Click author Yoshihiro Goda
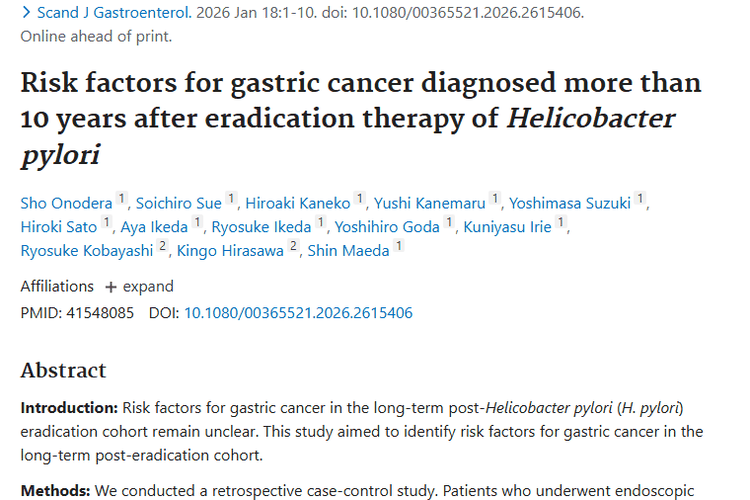Viewport: 750px width, 500px height. click(x=387, y=227)
